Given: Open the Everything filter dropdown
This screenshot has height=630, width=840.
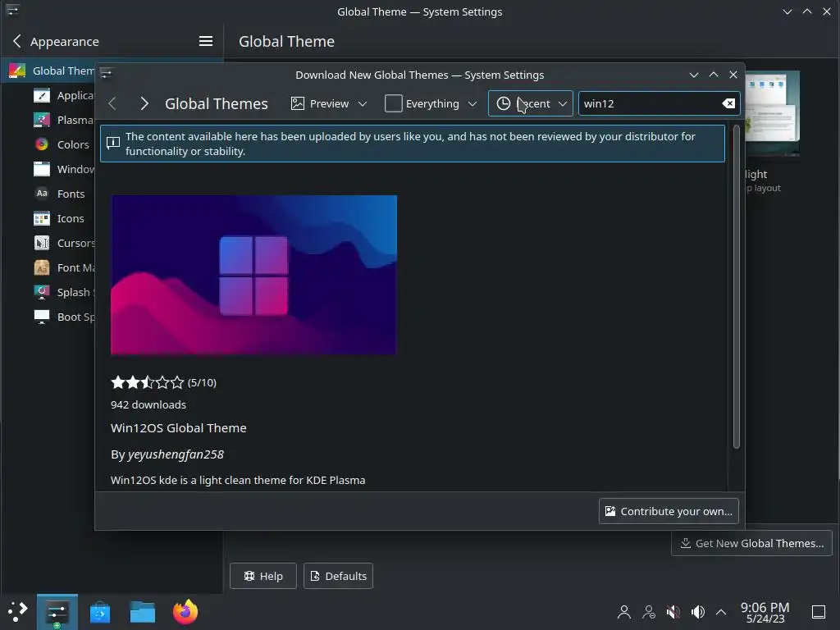Looking at the screenshot, I should tap(431, 103).
